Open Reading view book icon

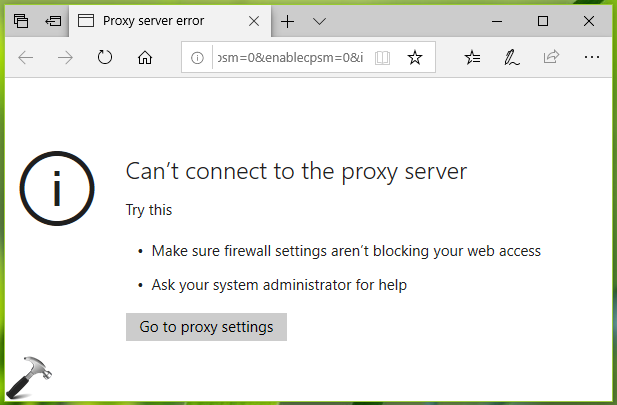click(x=382, y=58)
